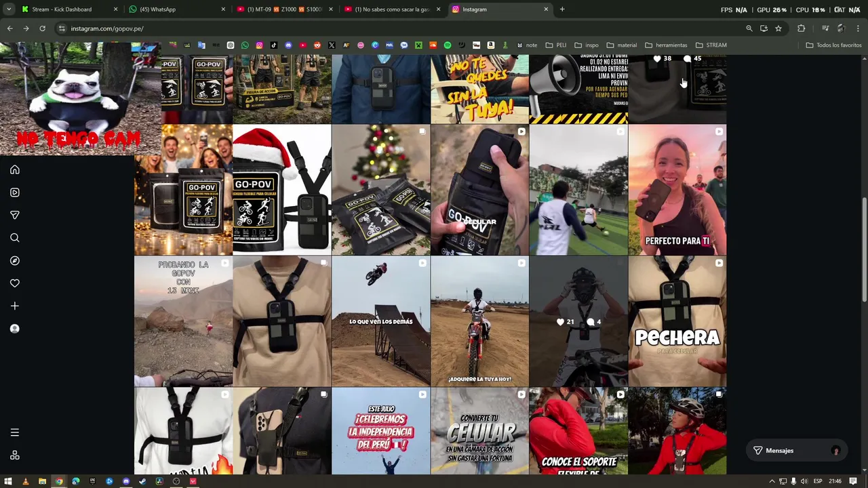Click the Instagram bookmark icon

(259, 45)
